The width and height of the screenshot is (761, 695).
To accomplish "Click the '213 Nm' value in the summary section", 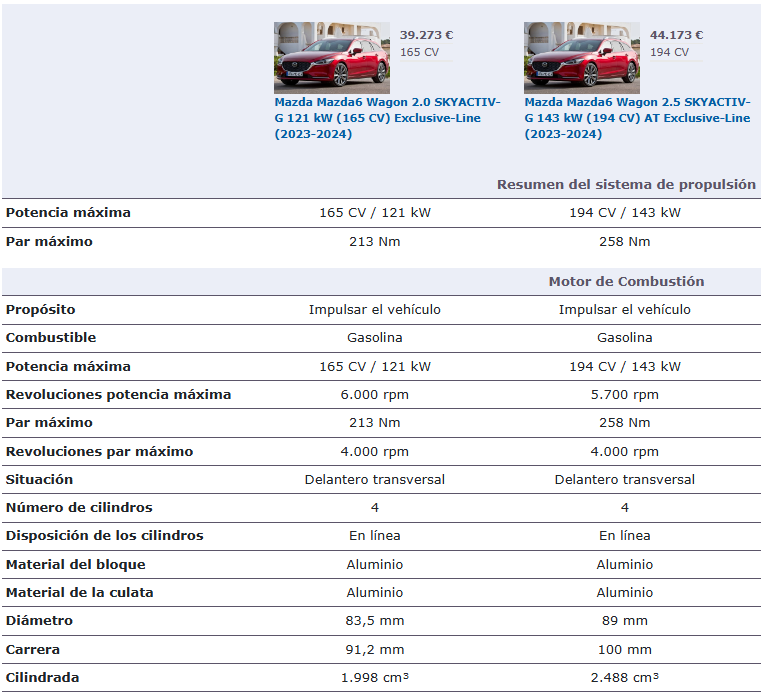I will pyautogui.click(x=375, y=242).
